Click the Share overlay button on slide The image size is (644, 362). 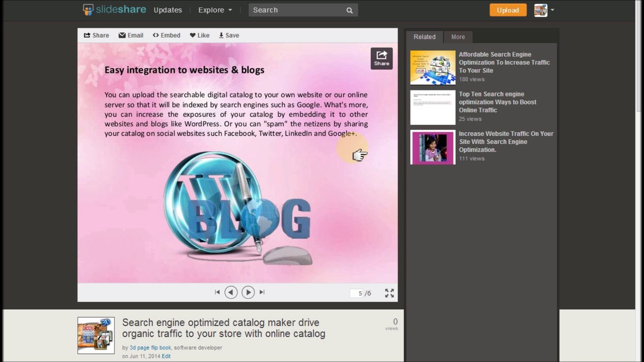[x=381, y=58]
